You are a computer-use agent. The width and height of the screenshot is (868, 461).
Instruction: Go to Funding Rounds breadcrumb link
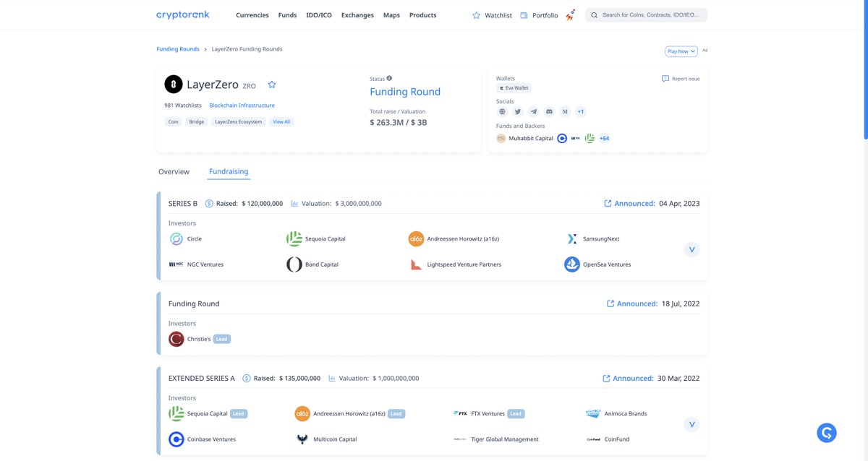178,49
